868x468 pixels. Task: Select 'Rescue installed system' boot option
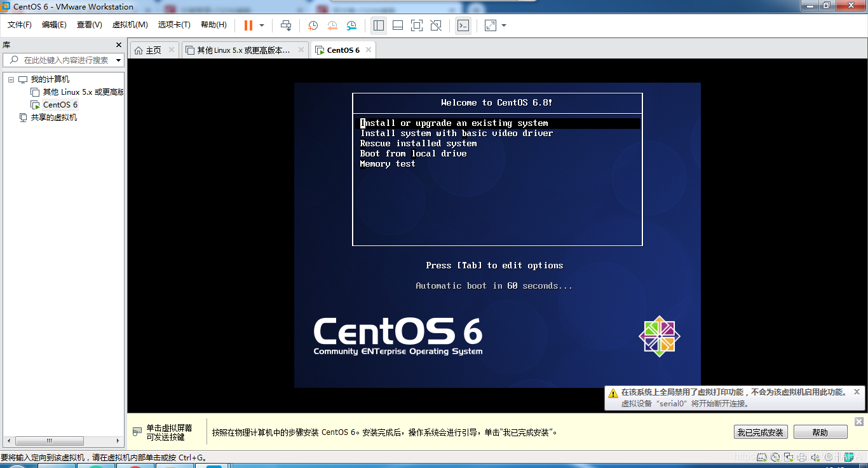[418, 144]
